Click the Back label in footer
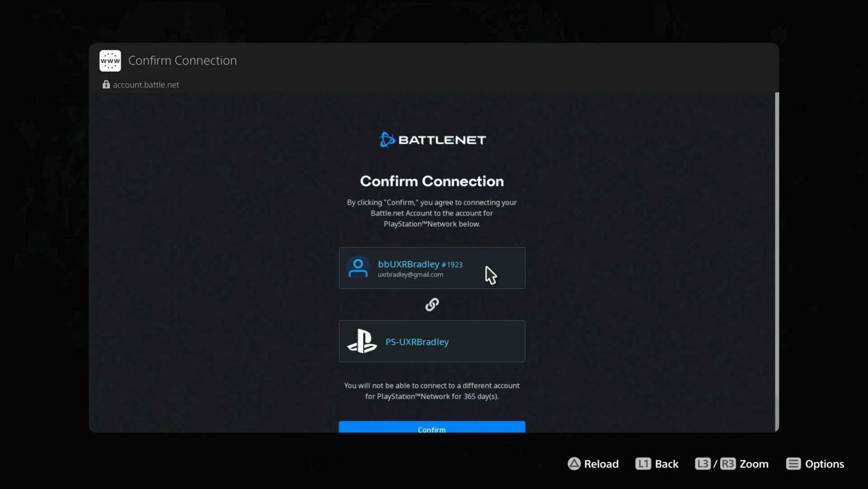 666,464
